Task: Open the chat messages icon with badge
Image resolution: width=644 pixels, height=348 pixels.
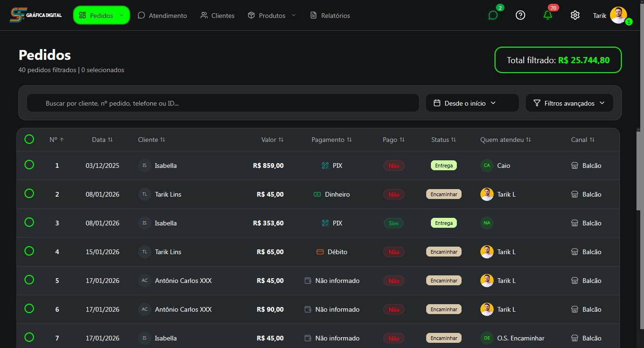Action: (493, 15)
